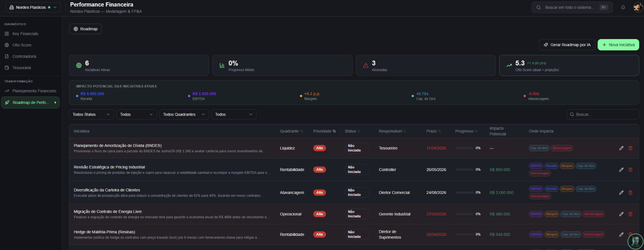Click the Prioridade column sort icon
This screenshot has height=250, width=644.
tap(334, 131)
